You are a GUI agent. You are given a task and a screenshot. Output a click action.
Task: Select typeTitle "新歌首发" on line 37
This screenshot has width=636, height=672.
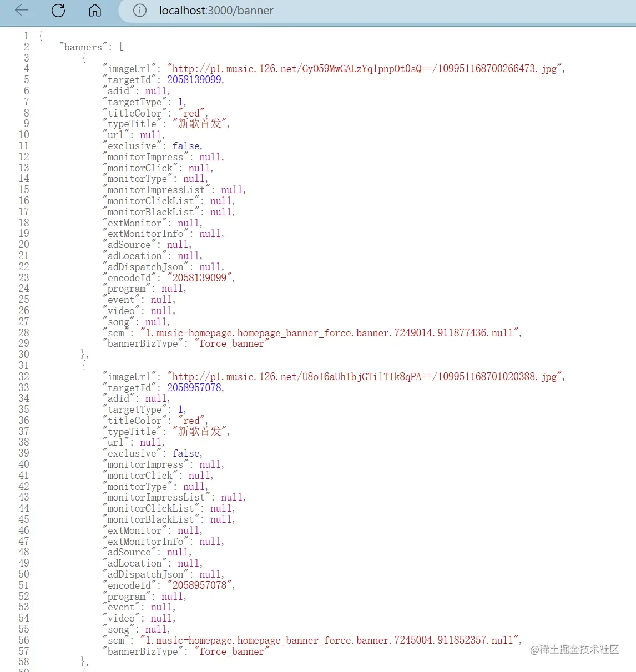[x=200, y=432]
